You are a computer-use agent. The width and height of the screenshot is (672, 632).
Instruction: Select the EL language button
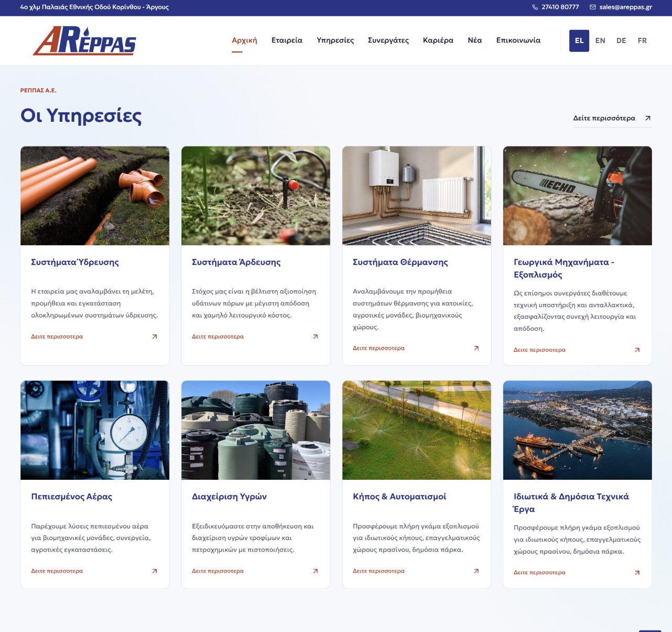[x=579, y=40]
